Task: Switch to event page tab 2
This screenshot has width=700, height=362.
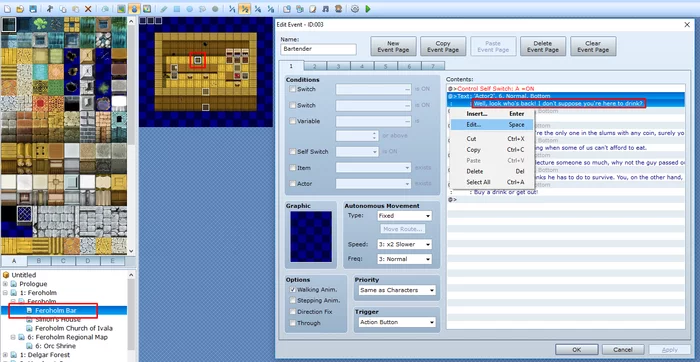Action: tap(314, 67)
